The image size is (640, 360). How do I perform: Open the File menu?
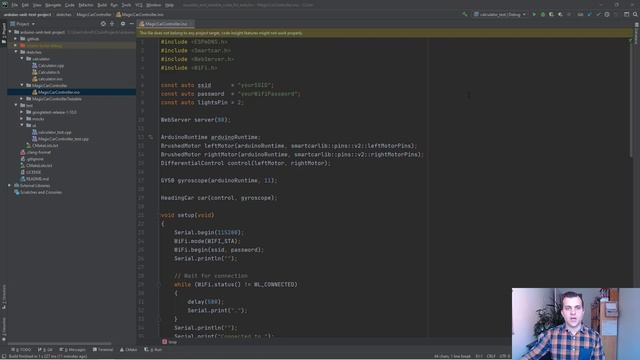pos(15,5)
